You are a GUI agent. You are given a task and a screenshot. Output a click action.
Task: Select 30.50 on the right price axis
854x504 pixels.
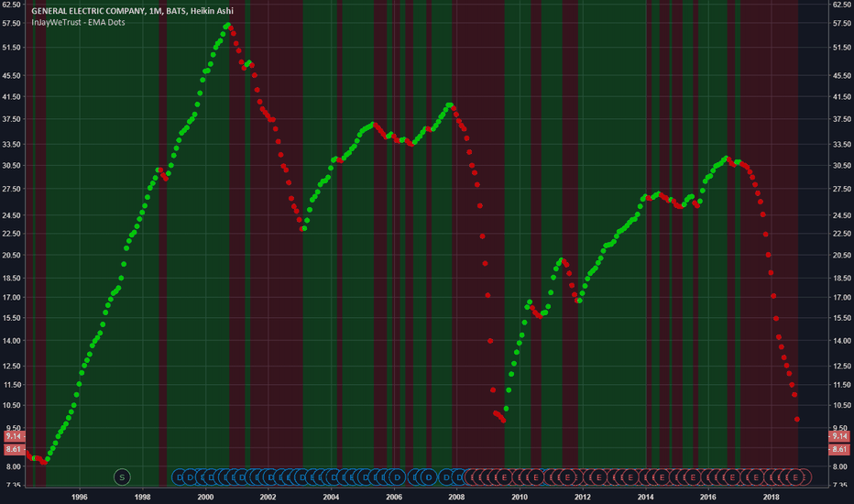coord(842,166)
